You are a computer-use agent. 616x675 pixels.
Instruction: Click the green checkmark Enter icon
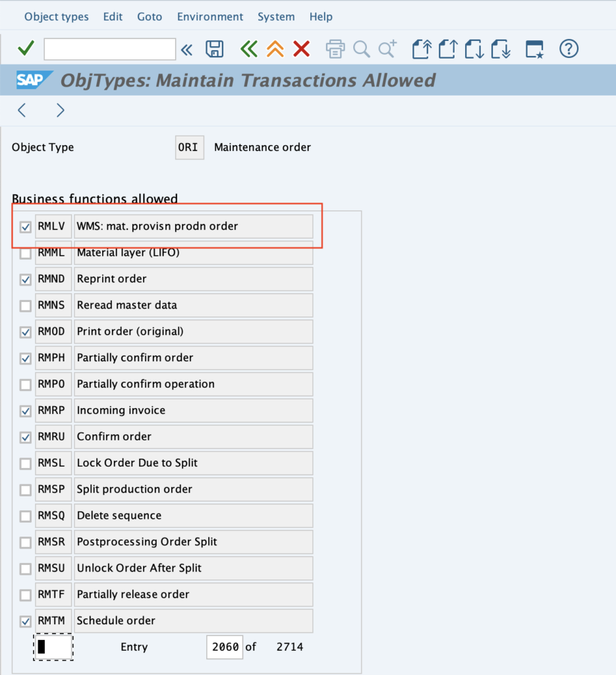pos(26,49)
